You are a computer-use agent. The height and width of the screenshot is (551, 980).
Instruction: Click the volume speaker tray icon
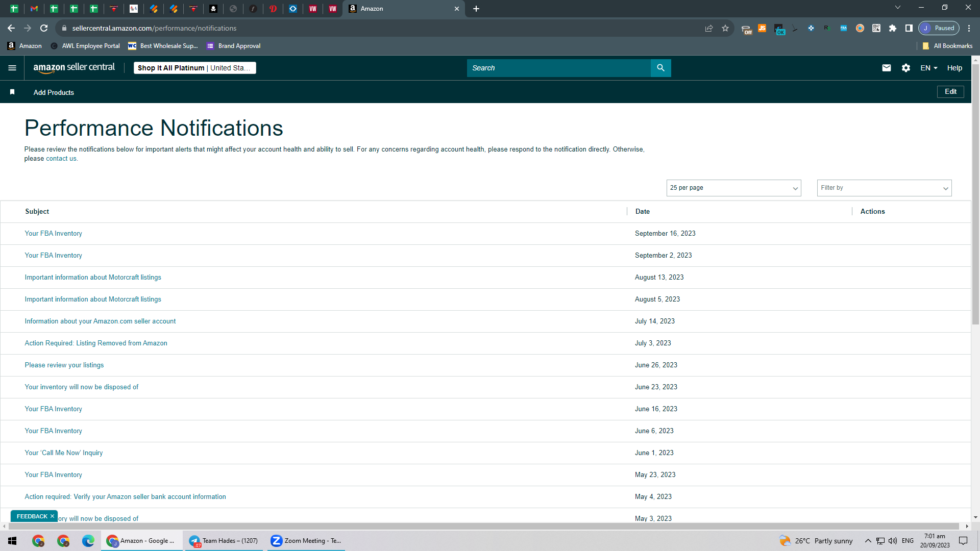[x=893, y=541]
